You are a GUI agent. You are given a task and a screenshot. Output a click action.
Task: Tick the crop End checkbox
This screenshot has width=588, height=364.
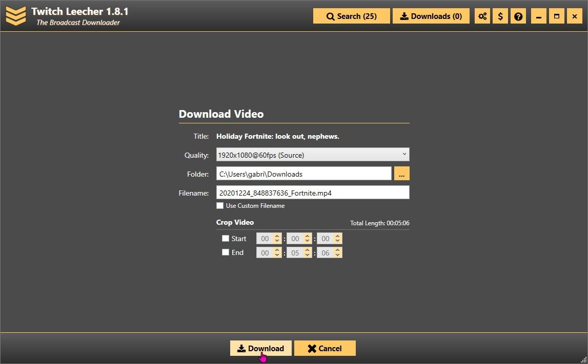click(x=226, y=252)
